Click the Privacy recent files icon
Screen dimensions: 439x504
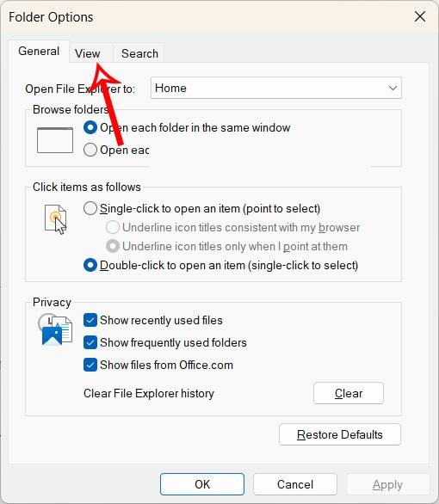click(x=55, y=329)
